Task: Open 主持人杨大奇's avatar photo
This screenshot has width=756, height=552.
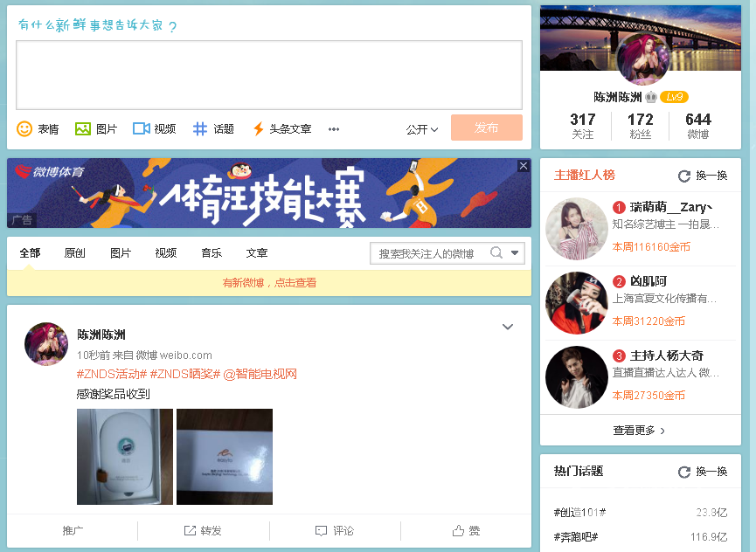Action: (x=577, y=377)
